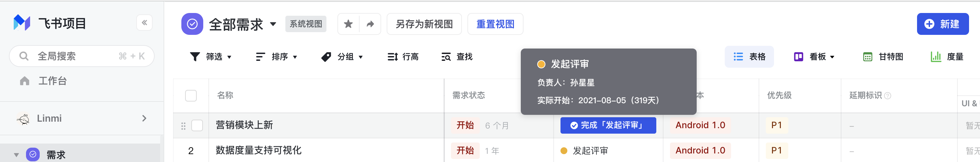Click the share arrow icon
The width and height of the screenshot is (980, 162).
[x=370, y=24]
